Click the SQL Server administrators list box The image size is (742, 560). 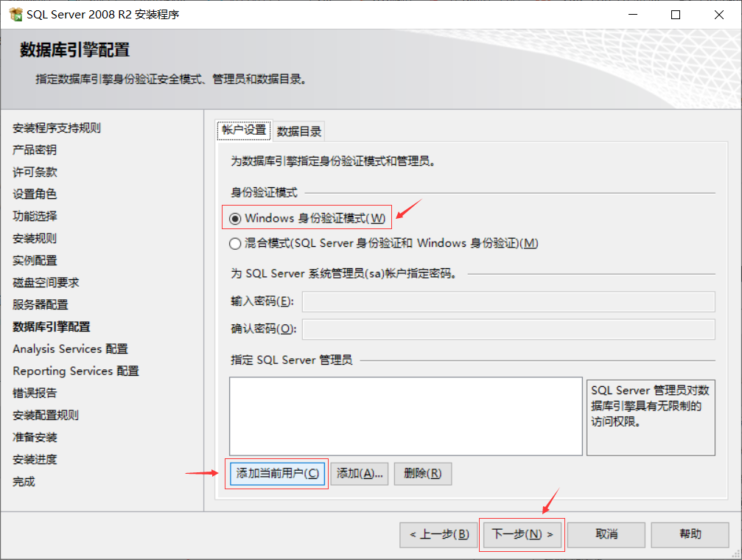(406, 416)
